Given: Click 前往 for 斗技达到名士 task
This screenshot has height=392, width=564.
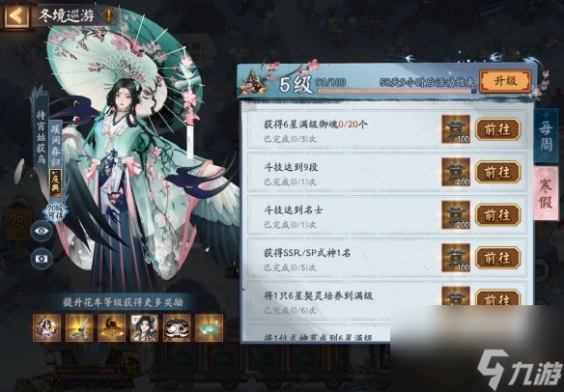Looking at the screenshot, I should click(x=497, y=215).
